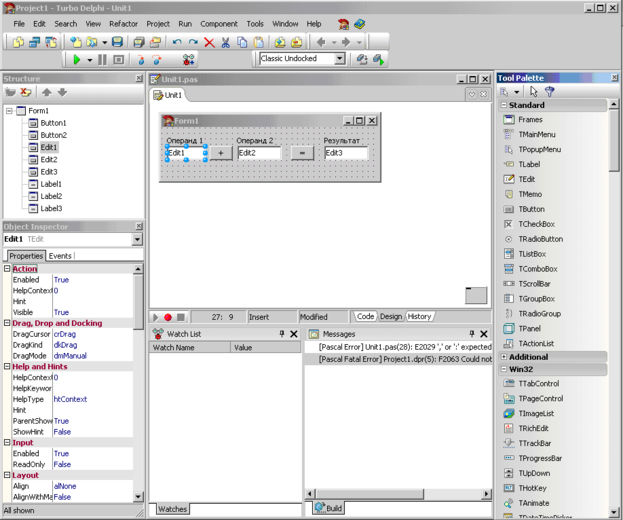Open the Refactor menu
The image size is (623, 520).
click(x=124, y=23)
